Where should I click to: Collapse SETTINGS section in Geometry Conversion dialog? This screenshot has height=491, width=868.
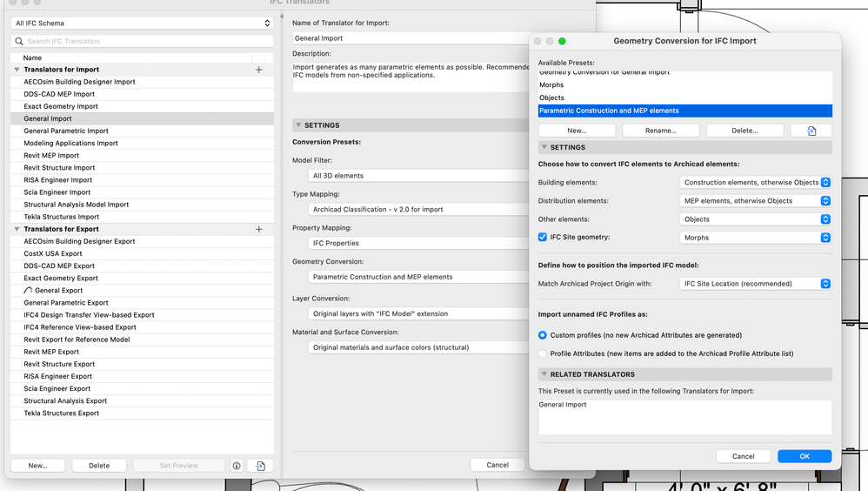pos(544,147)
